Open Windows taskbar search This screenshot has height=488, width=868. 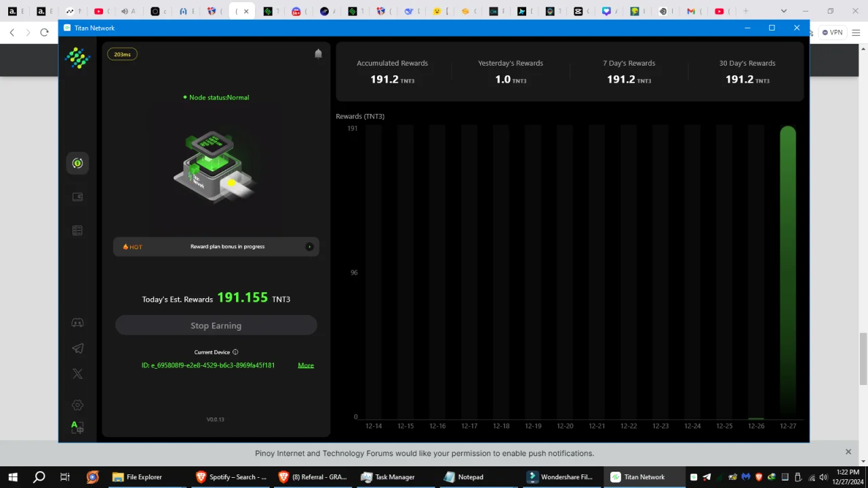(39, 477)
